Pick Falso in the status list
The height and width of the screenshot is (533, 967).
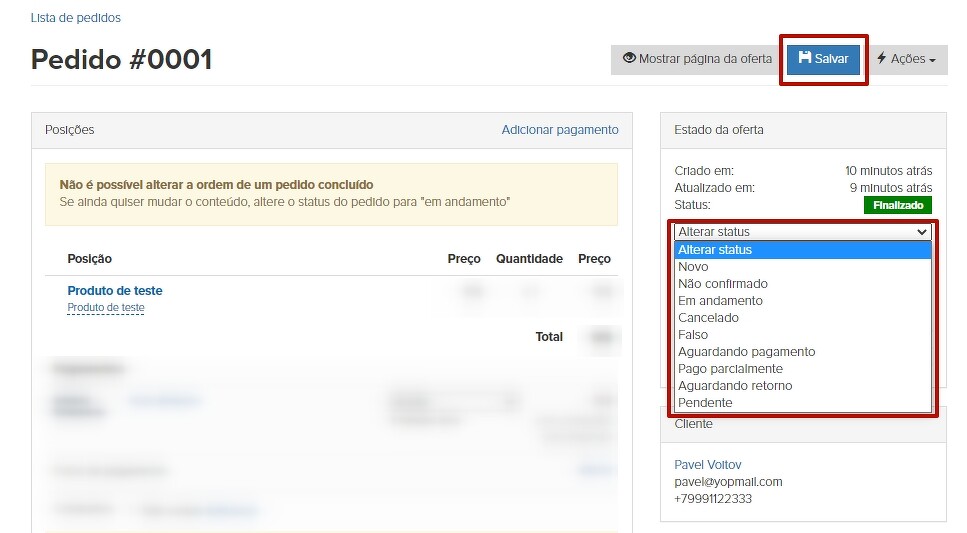tap(693, 335)
